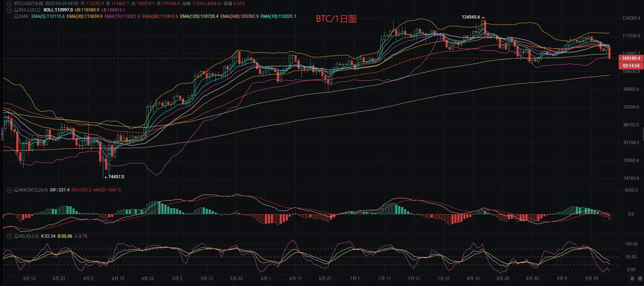Click the price axis label 117338.8
This screenshot has height=286, width=644.
(x=631, y=36)
